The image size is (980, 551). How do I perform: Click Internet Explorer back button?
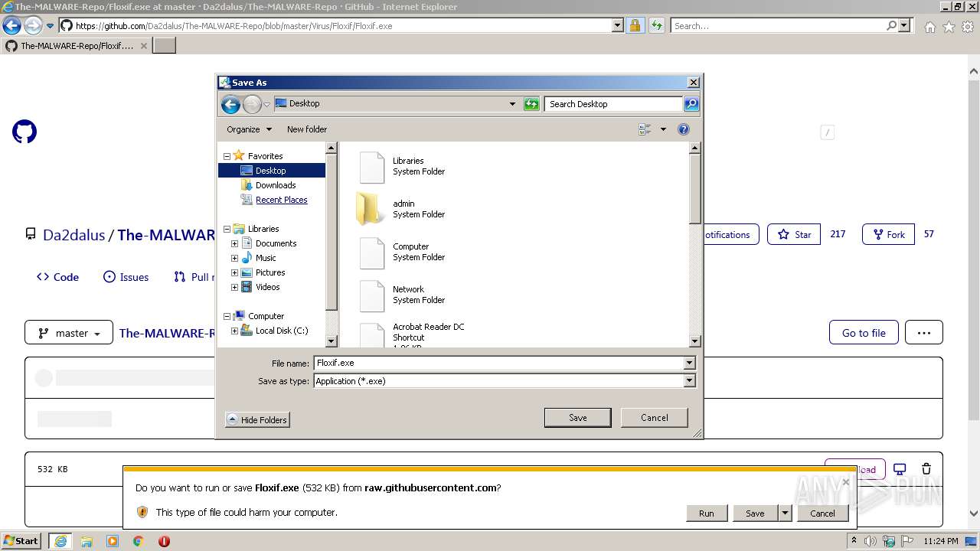[11, 25]
